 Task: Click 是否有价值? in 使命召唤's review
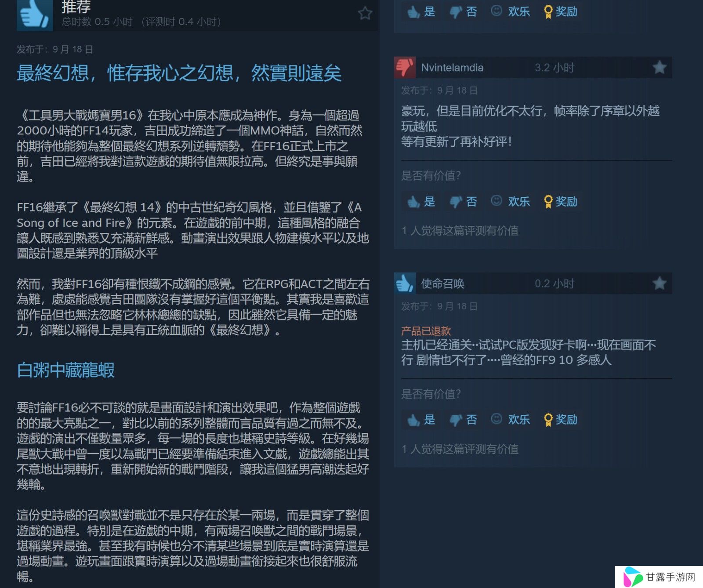[x=431, y=394]
